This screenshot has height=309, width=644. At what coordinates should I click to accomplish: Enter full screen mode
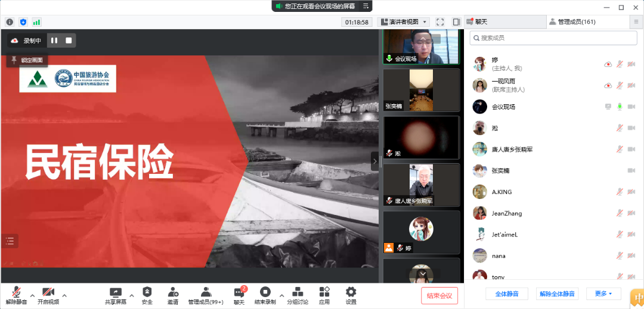click(440, 22)
